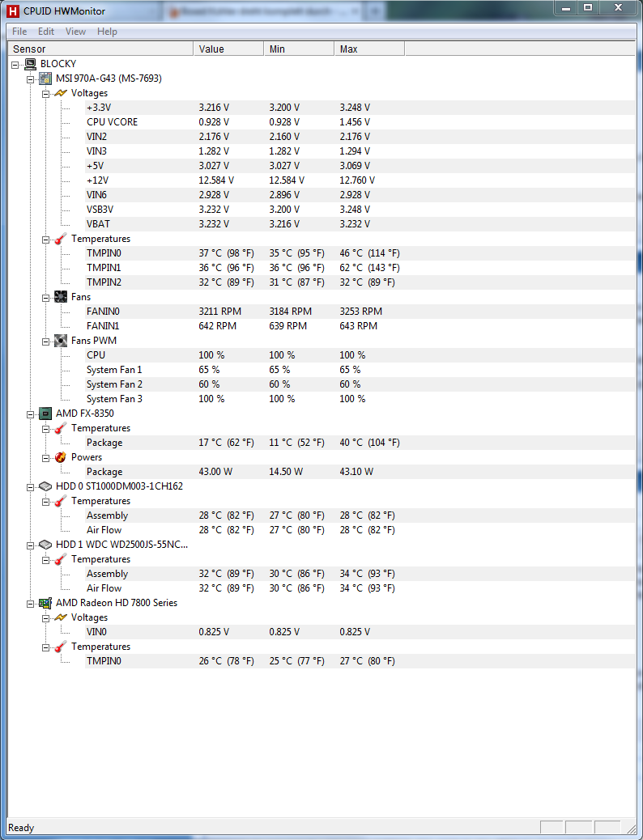Select the TMPIN1 row under motherboard
This screenshot has height=840, width=643.
[360, 268]
